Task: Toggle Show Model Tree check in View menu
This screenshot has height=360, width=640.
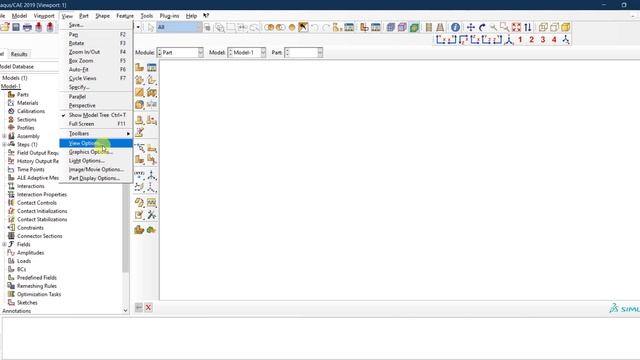Action: (96, 115)
